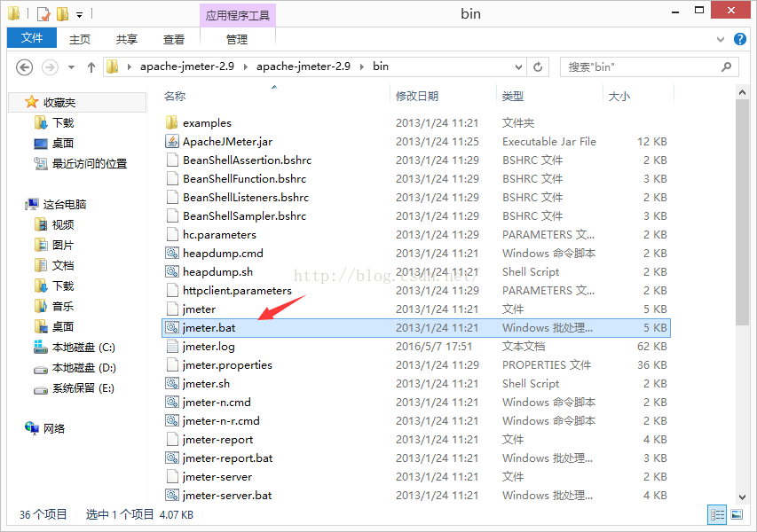The height and width of the screenshot is (532, 757).
Task: Click the heapdump.cmd script icon
Action: (172, 253)
